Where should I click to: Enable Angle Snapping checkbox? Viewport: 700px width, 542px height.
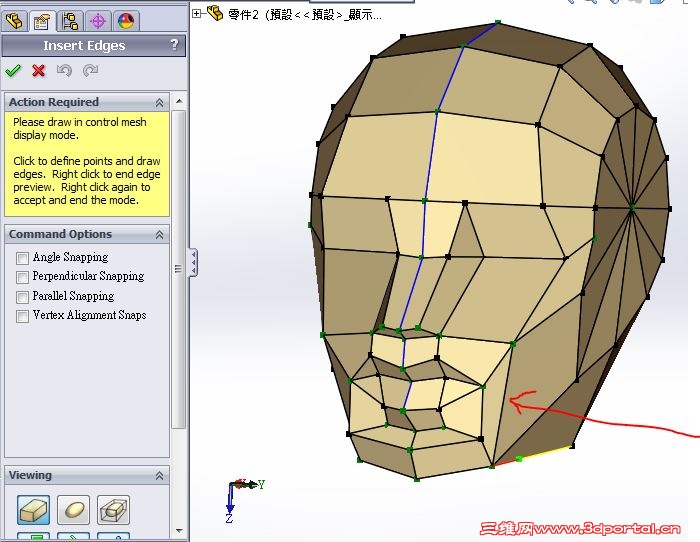pos(22,258)
